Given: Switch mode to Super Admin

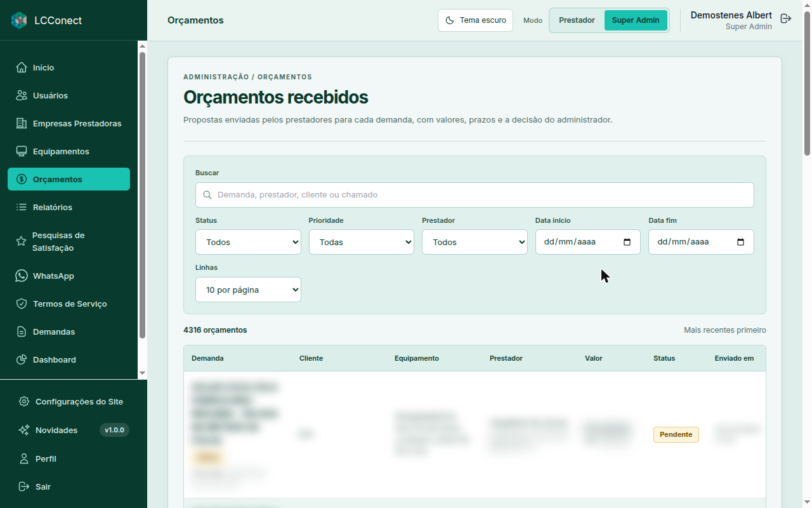Looking at the screenshot, I should pos(636,20).
